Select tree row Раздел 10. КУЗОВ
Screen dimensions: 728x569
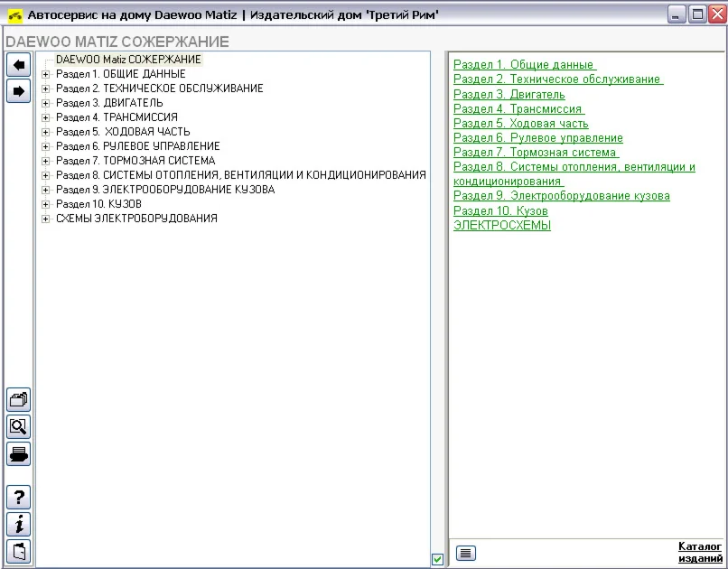coord(98,204)
